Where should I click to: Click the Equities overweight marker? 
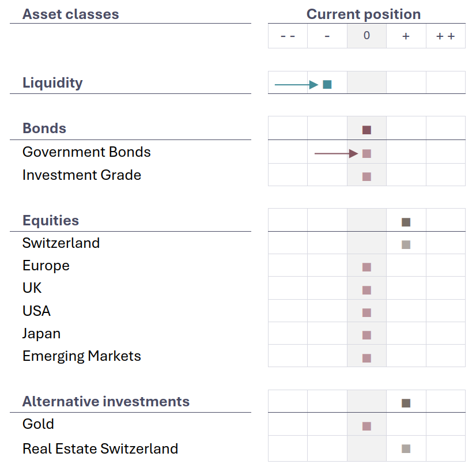[406, 222]
